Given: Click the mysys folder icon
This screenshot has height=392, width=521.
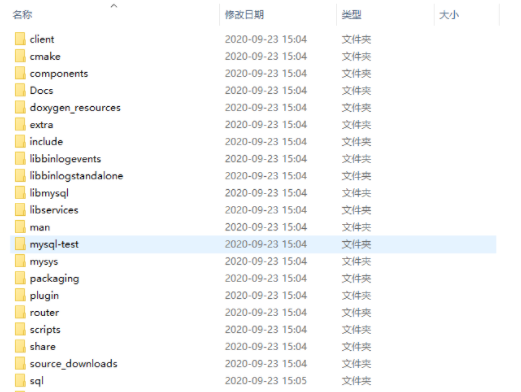Looking at the screenshot, I should tap(20, 261).
